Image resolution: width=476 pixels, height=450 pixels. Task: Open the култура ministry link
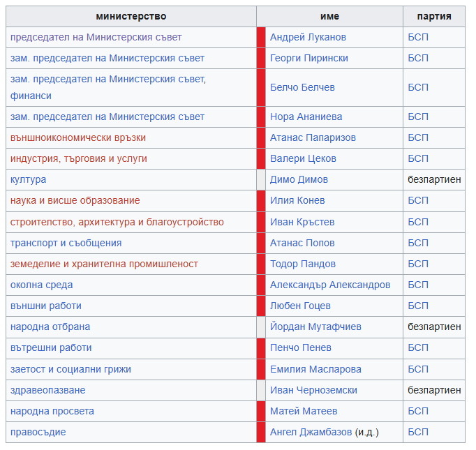click(28, 179)
